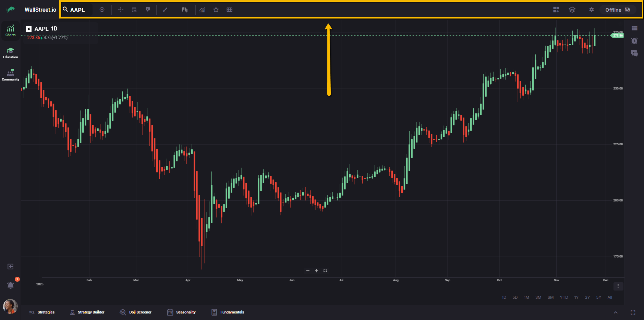Open the layers dropdown in toolbar
This screenshot has width=644, height=320.
coord(572,10)
